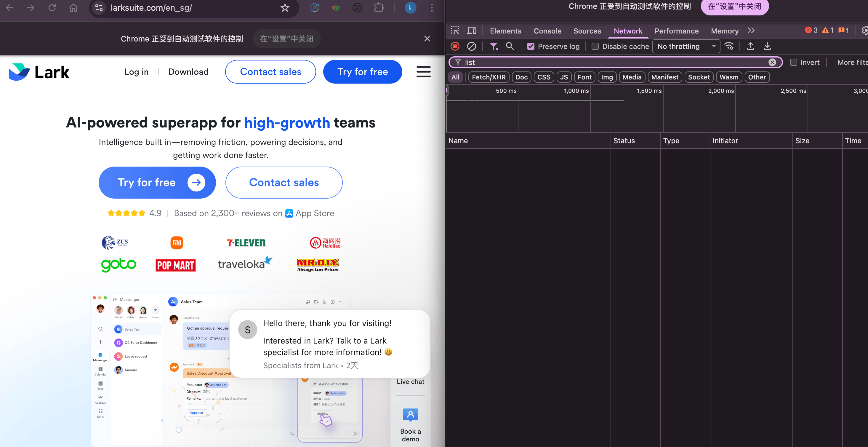The image size is (868, 447).
Task: Go back with the browser back arrow
Action: 10,8
